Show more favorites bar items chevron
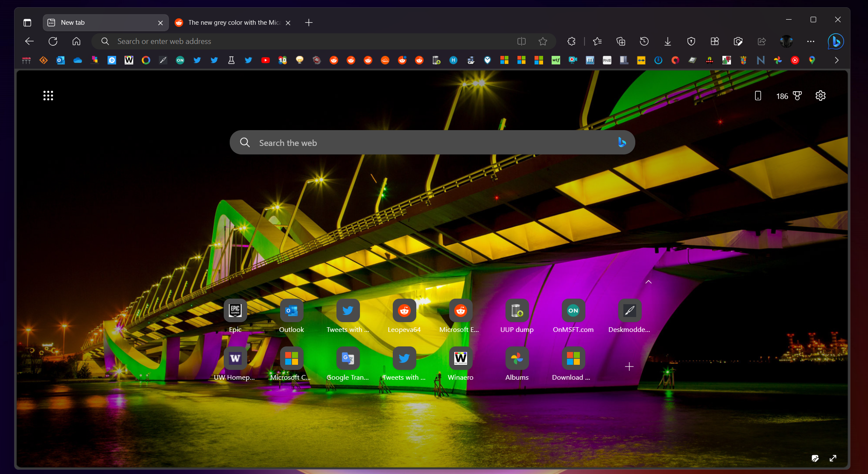This screenshot has height=474, width=868. click(836, 60)
